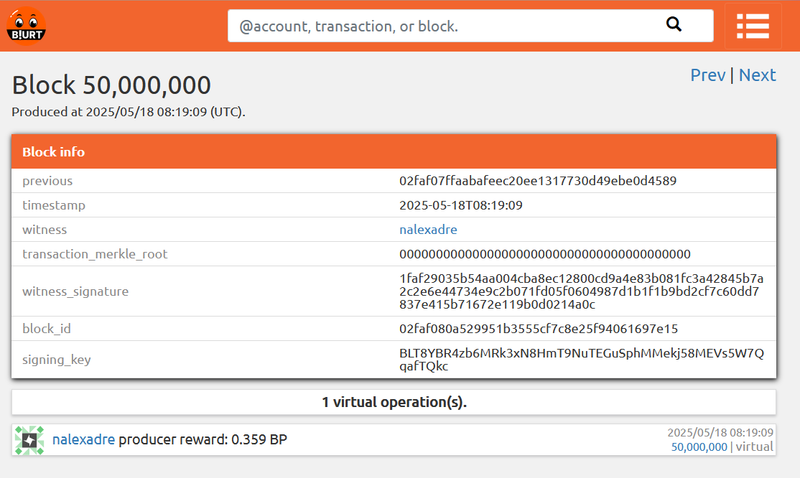
Task: Click the signing_key value text
Action: 581,360
